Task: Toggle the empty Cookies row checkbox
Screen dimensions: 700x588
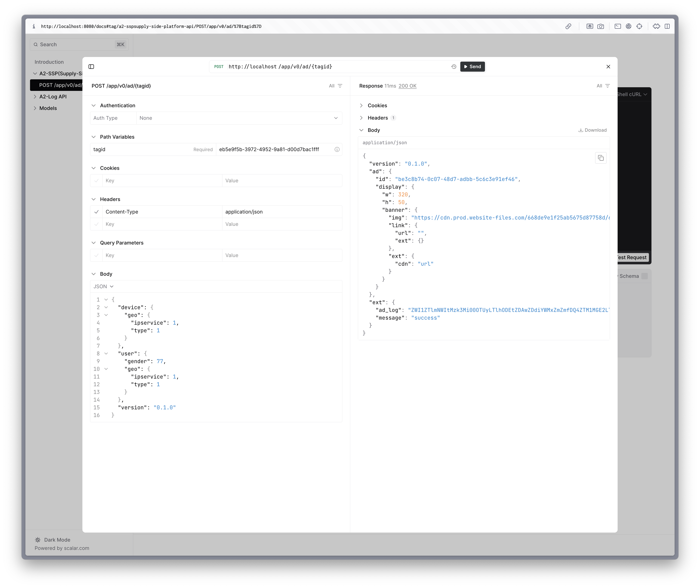Action: [x=96, y=181]
